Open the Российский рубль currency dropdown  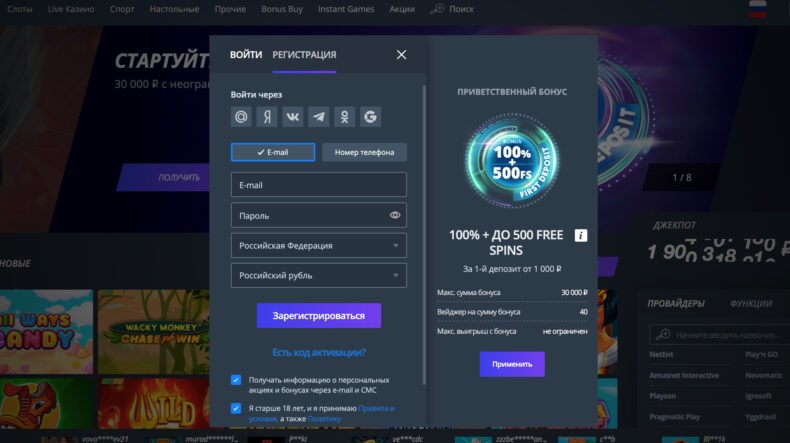318,275
